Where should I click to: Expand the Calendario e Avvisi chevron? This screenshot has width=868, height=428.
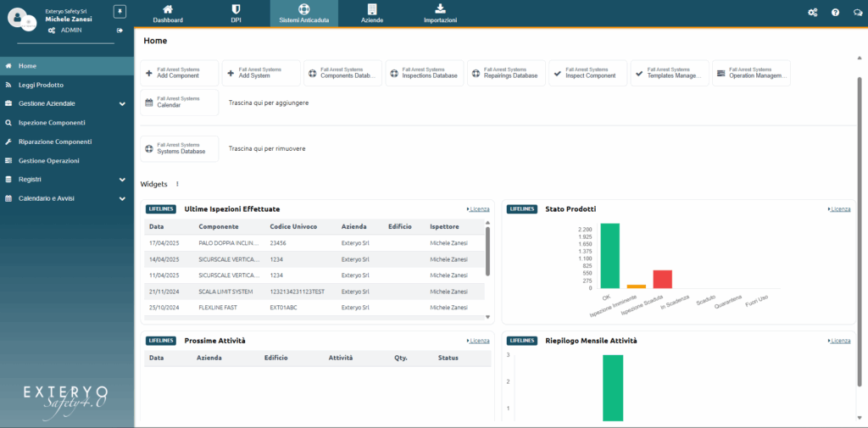(122, 199)
